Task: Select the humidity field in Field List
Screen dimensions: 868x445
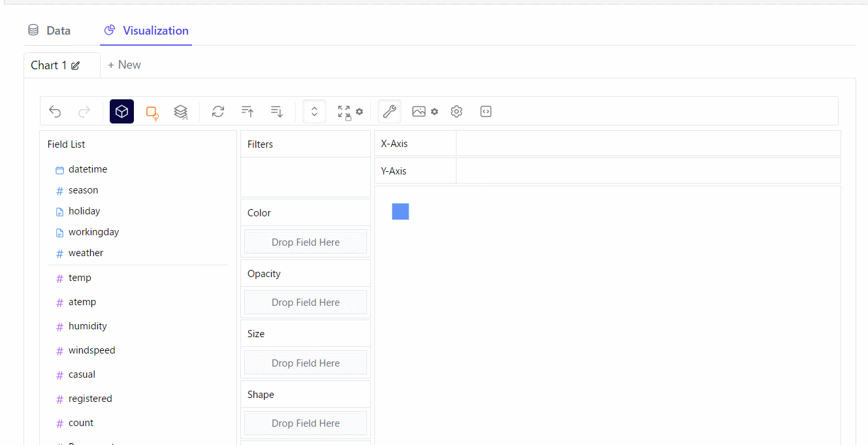Action: 88,326
